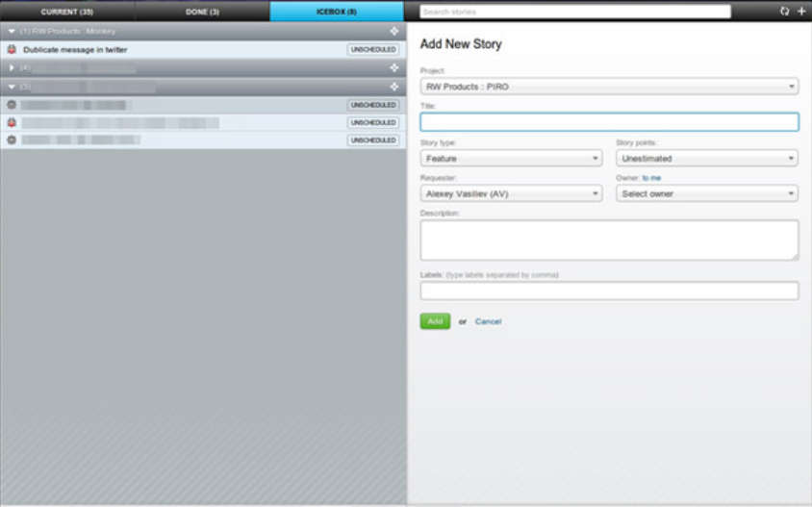Click the refresh icon in top bar
This screenshot has width=812, height=507.
pyautogui.click(x=784, y=11)
